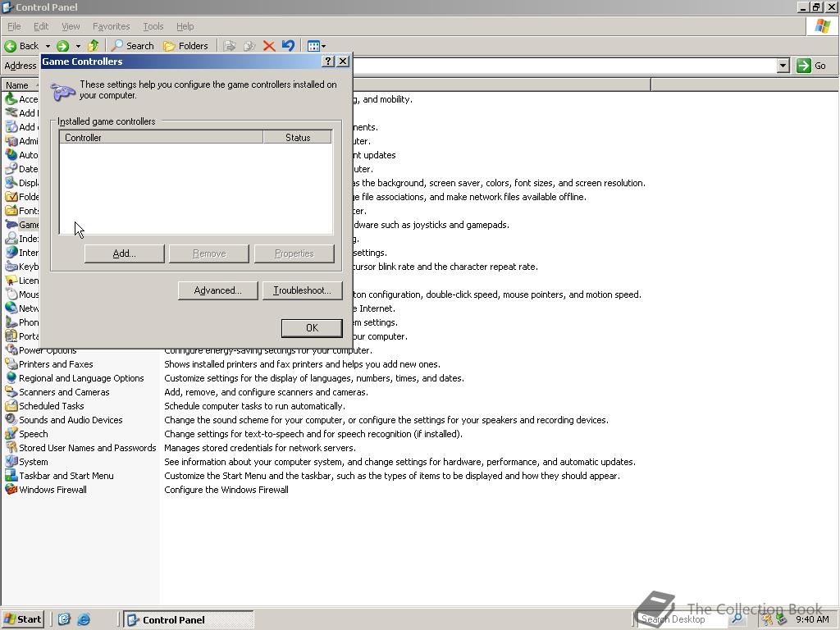The height and width of the screenshot is (630, 840).
Task: Select the Mouse icon
Action: tap(11, 294)
